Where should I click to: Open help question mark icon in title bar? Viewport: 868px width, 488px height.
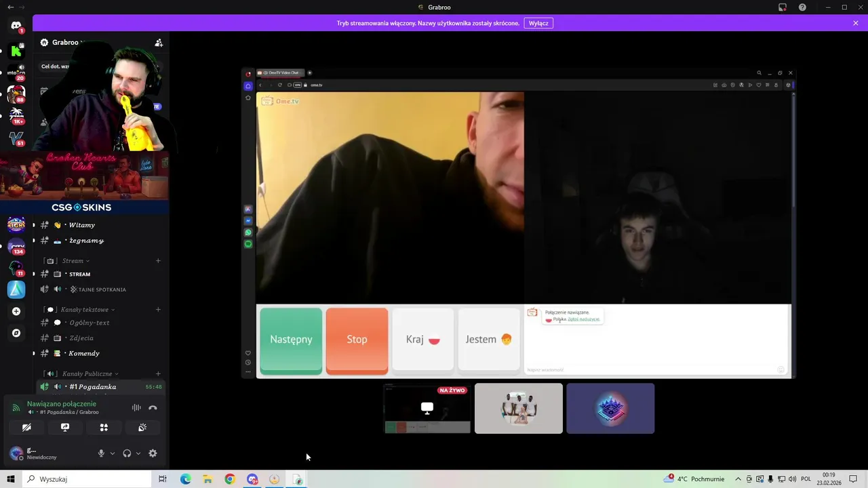(x=802, y=7)
